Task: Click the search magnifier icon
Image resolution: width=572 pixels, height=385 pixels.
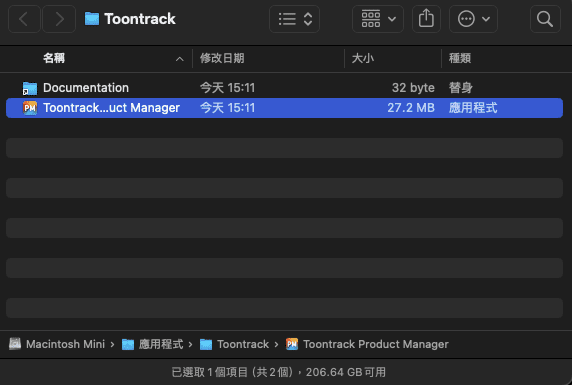Action: 545,19
